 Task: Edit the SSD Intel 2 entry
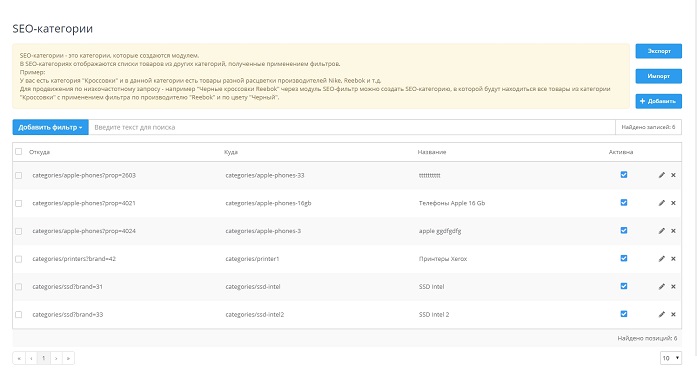coord(661,315)
